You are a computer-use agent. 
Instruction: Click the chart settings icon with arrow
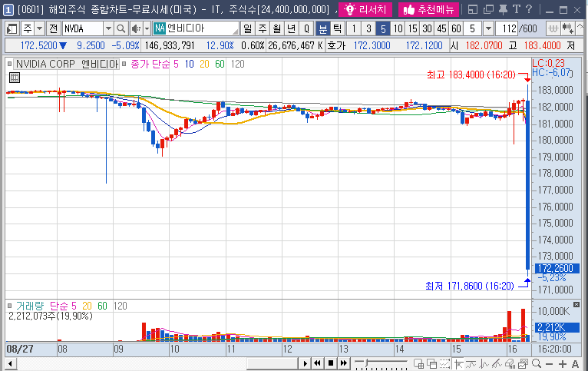567,28
